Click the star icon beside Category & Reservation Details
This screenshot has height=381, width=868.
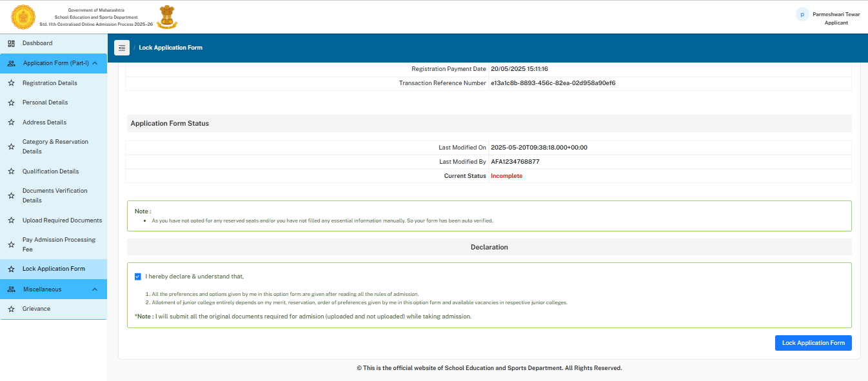(11, 146)
